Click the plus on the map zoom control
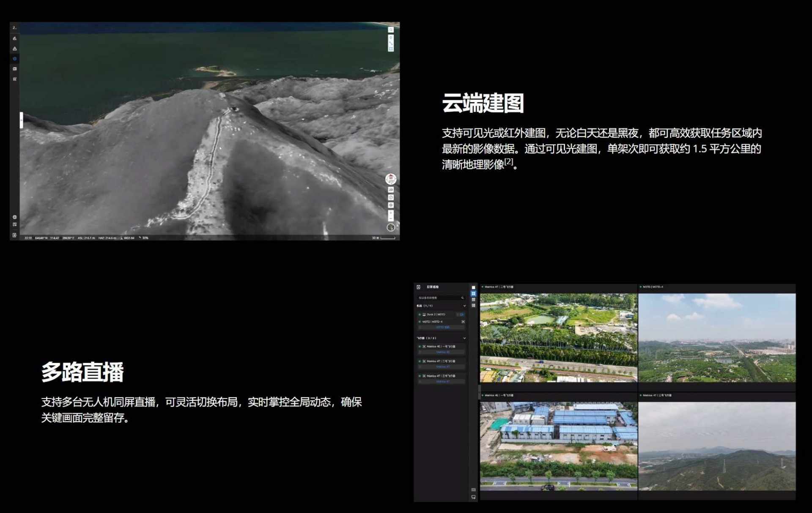The height and width of the screenshot is (513, 812). [391, 213]
